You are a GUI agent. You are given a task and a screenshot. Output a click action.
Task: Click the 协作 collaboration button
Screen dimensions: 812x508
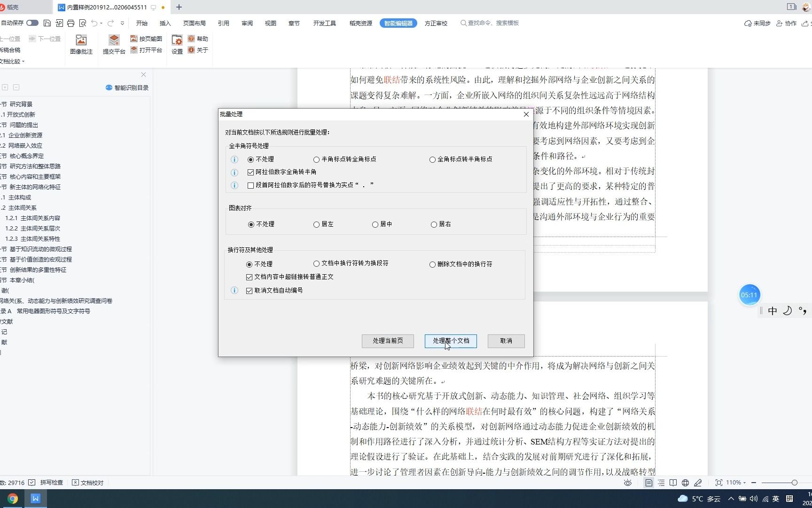coord(787,23)
